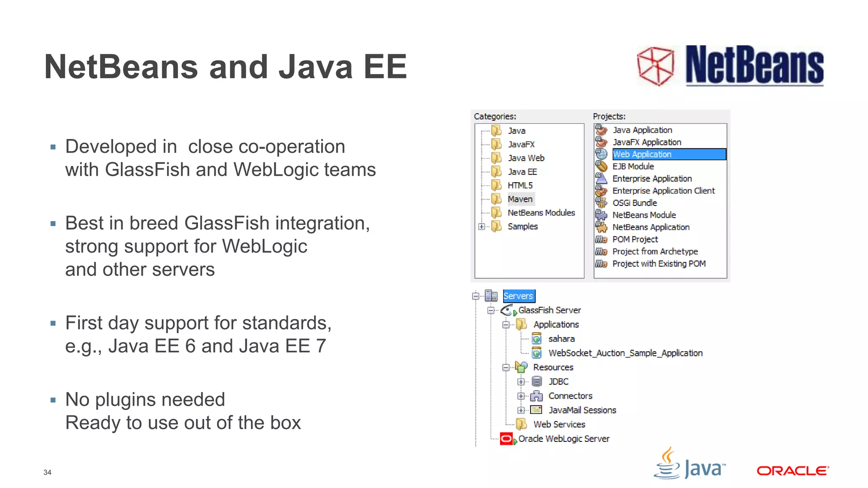Click the NetBeans Module puzzle icon
The width and height of the screenshot is (868, 488).
tap(601, 215)
